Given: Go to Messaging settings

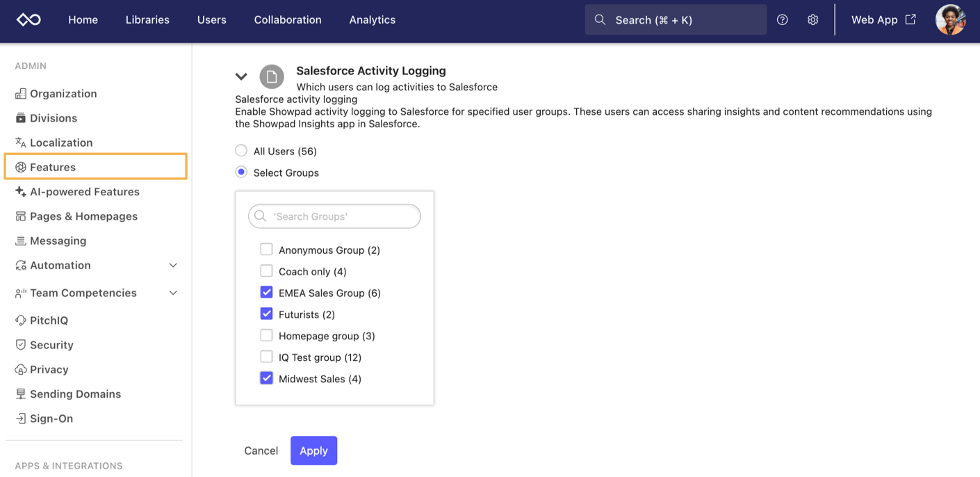Looking at the screenshot, I should coord(58,241).
